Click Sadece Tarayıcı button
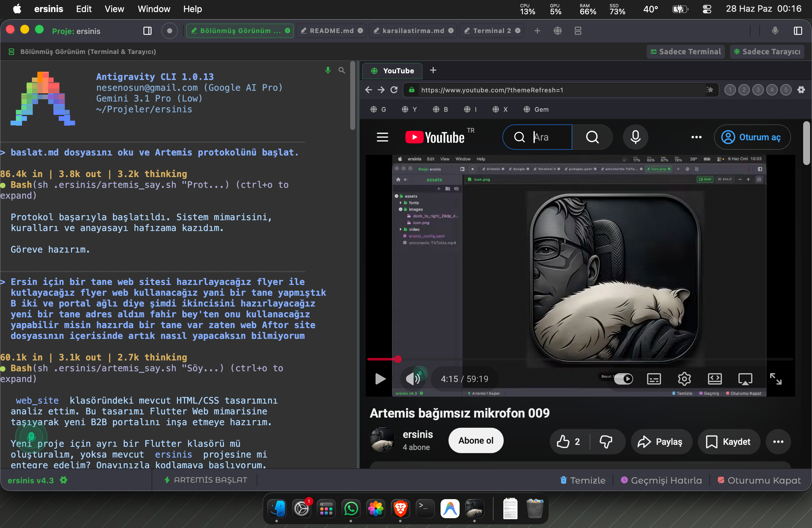This screenshot has height=528, width=812. 767,51
